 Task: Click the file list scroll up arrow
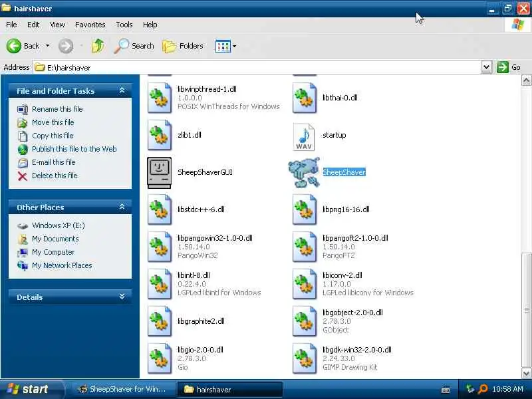pos(526,80)
